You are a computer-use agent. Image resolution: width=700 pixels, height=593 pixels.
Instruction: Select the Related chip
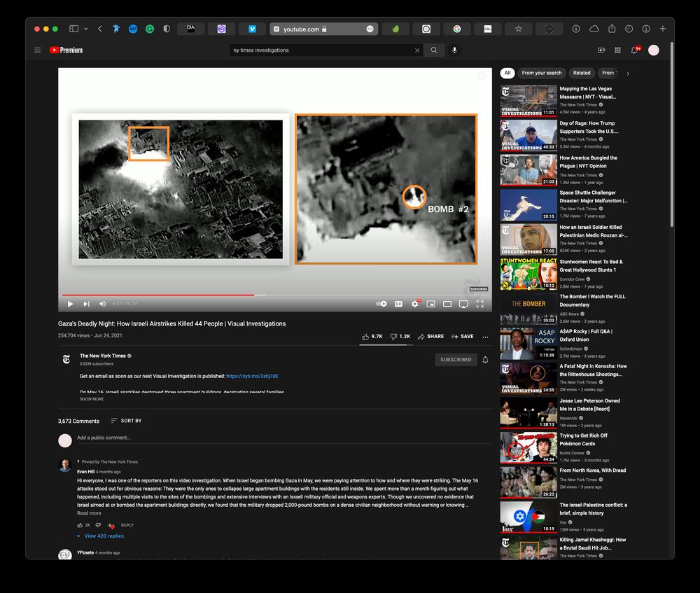click(x=582, y=73)
